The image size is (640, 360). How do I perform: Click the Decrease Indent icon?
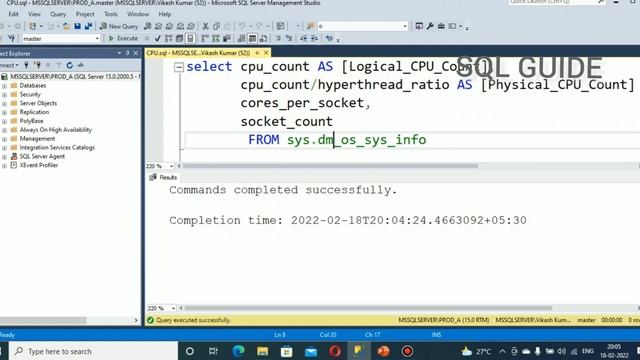304,38
